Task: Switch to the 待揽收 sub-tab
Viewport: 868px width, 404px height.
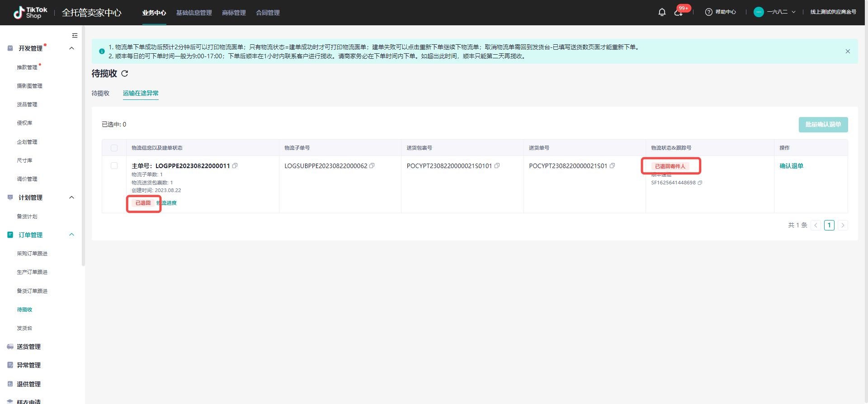Action: click(x=100, y=93)
